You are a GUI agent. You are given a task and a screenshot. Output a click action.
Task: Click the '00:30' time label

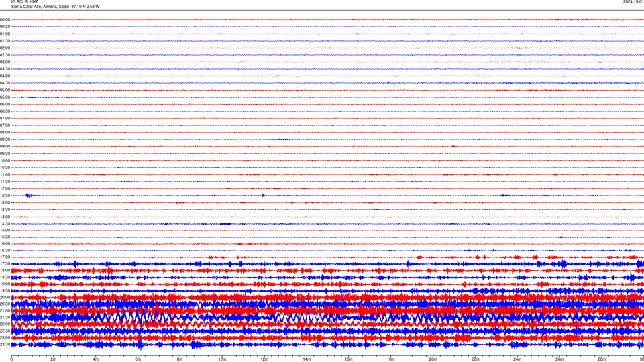click(5, 27)
